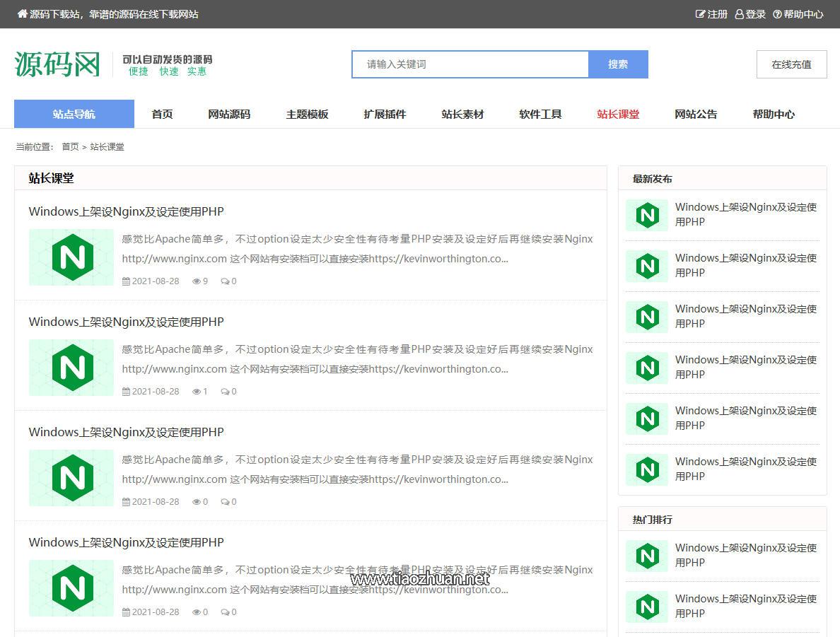The height and width of the screenshot is (637, 840).
Task: Click 帮助中心 link in top bar
Action: (803, 14)
